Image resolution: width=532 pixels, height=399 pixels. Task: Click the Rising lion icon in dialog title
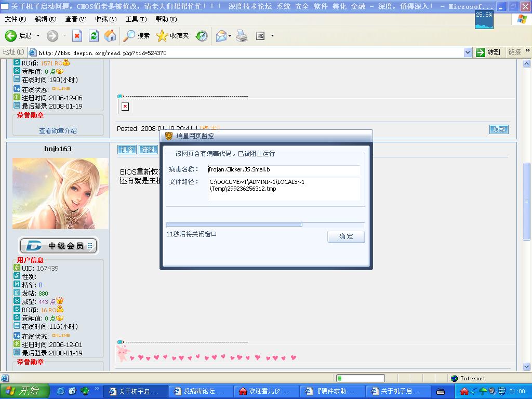point(169,136)
